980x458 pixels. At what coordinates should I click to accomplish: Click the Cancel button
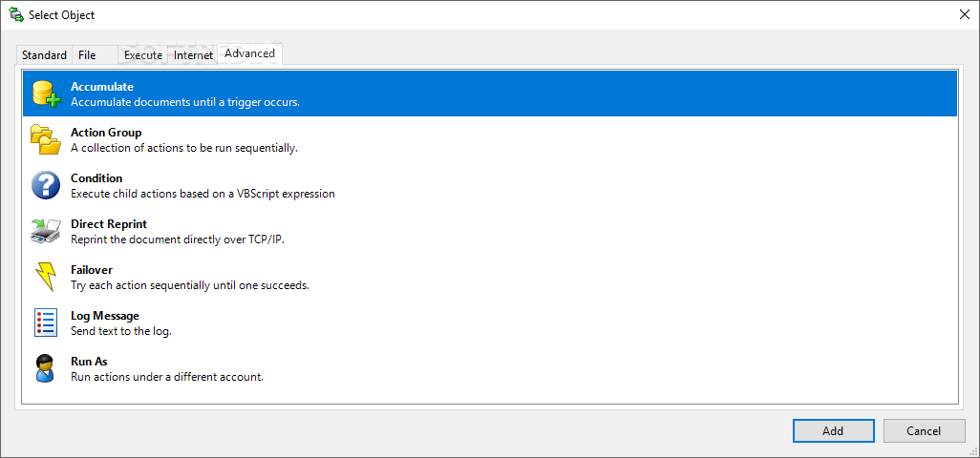[x=923, y=430]
